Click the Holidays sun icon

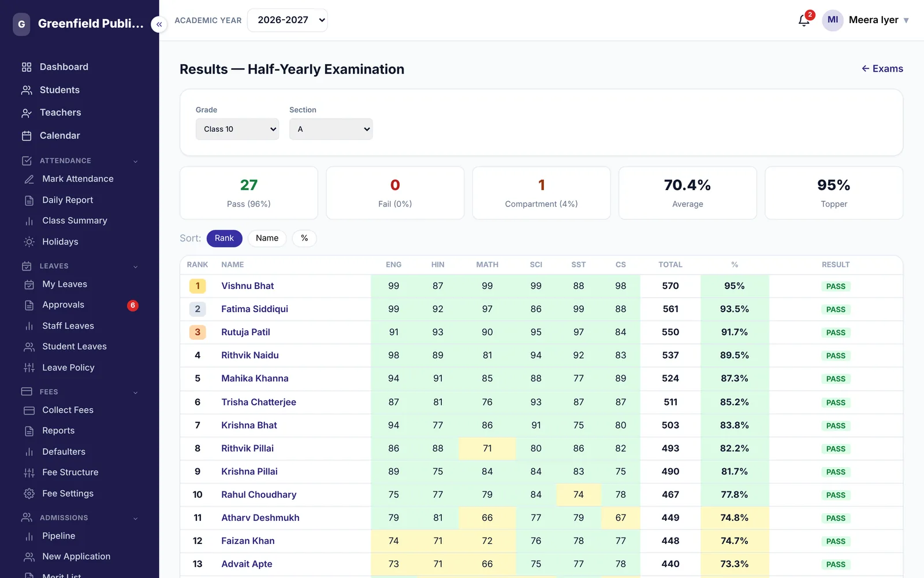coord(29,242)
